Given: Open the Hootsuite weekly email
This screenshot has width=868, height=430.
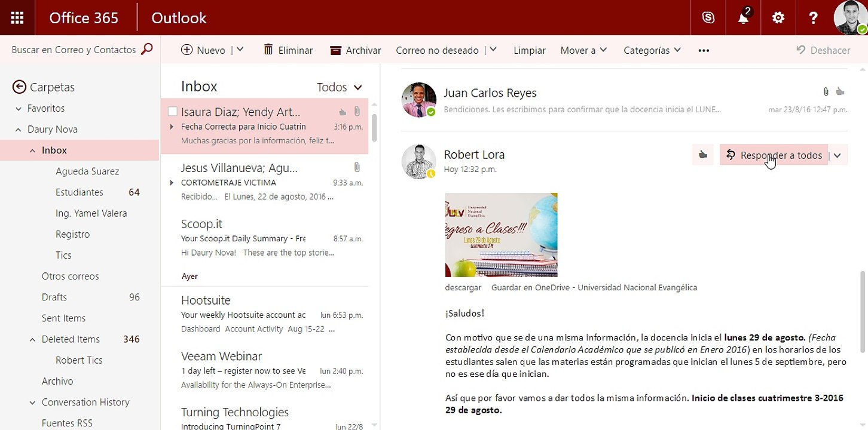Looking at the screenshot, I should click(x=264, y=315).
